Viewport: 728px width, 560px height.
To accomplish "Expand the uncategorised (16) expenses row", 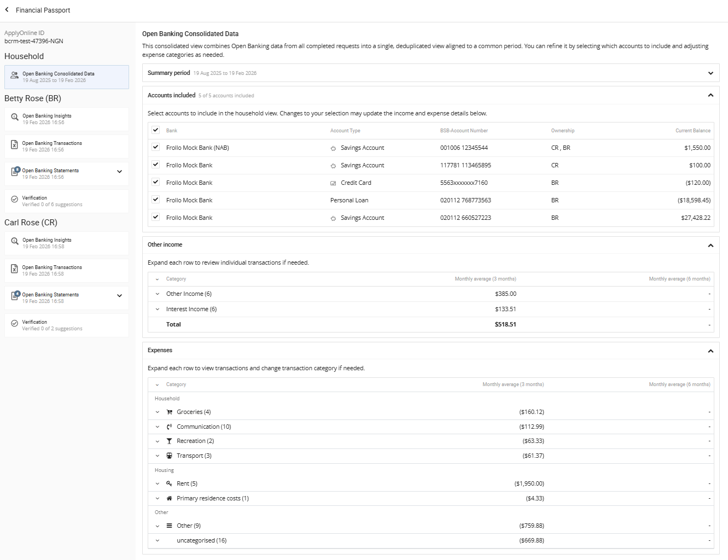I will pyautogui.click(x=158, y=541).
